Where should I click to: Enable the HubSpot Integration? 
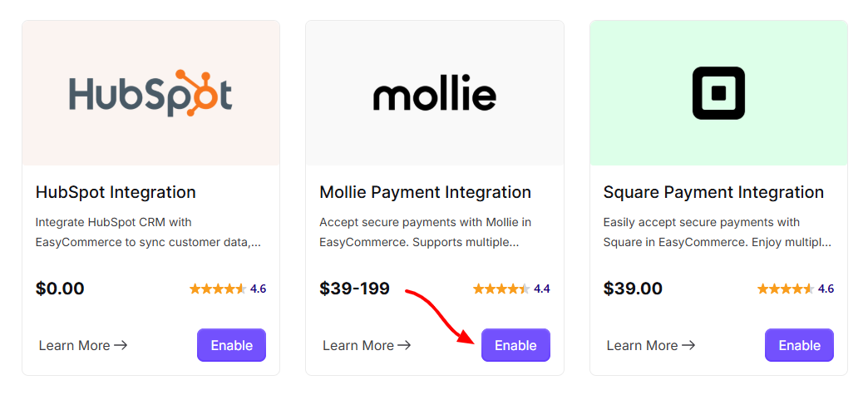pyautogui.click(x=231, y=345)
